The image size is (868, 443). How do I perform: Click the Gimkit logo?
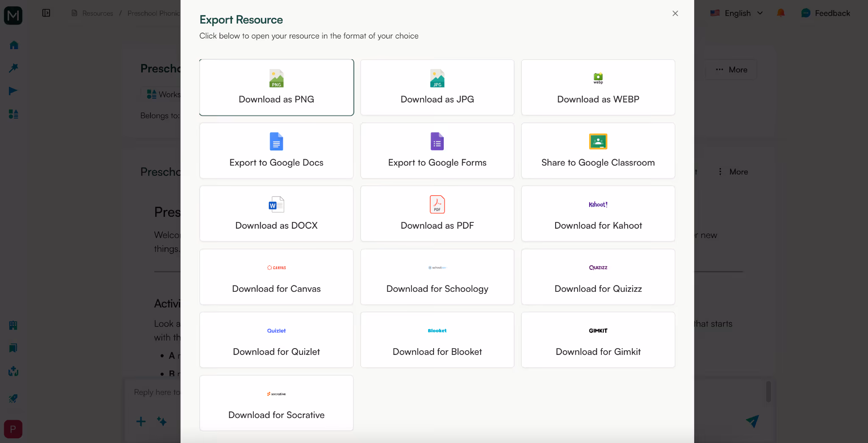coord(598,331)
